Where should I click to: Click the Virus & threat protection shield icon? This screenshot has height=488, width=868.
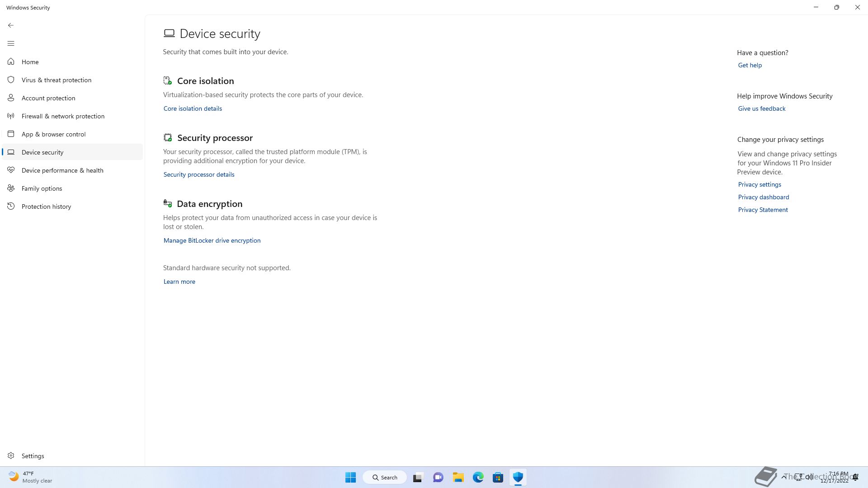11,80
